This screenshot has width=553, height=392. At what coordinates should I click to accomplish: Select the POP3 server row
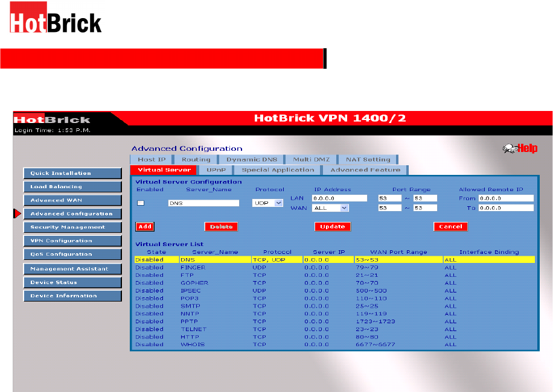click(334, 299)
